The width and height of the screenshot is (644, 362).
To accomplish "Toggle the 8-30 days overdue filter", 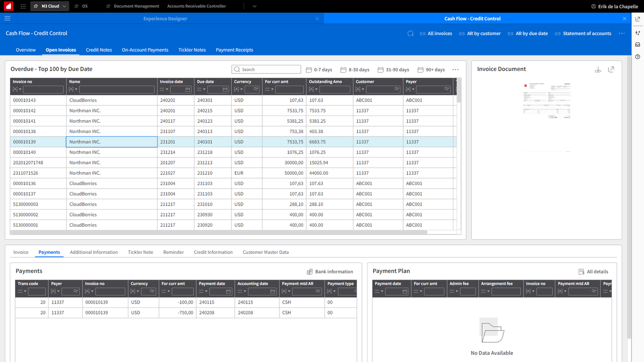I will click(x=356, y=70).
